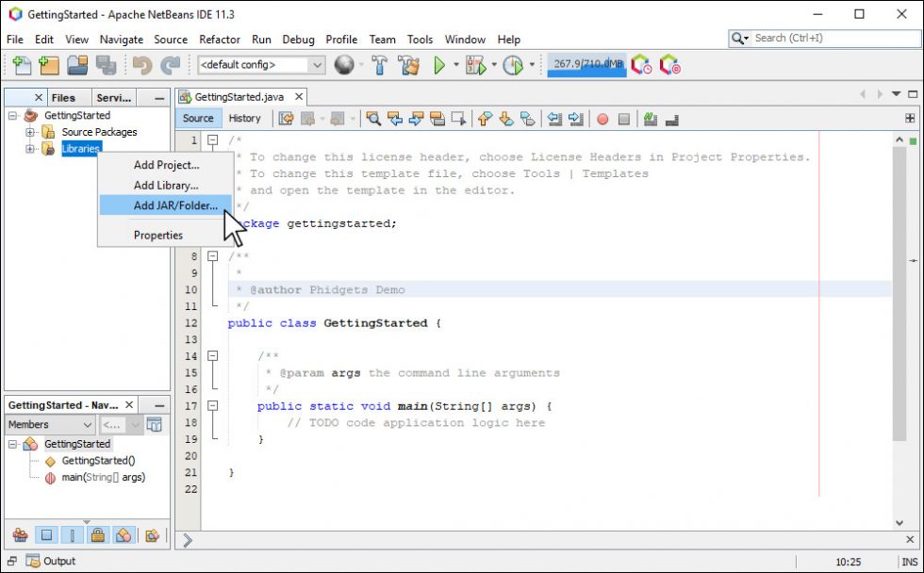Screen dimensions: 924x573
Task: Switch to the History tab in the editor
Action: [244, 118]
